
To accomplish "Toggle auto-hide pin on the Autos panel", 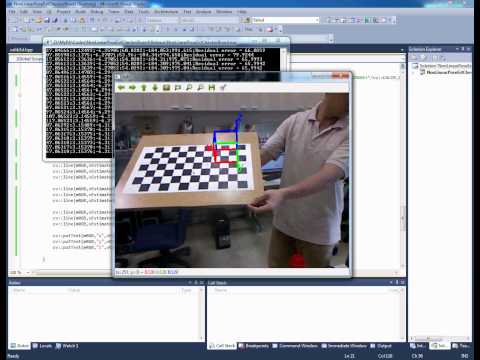I will 196,283.
